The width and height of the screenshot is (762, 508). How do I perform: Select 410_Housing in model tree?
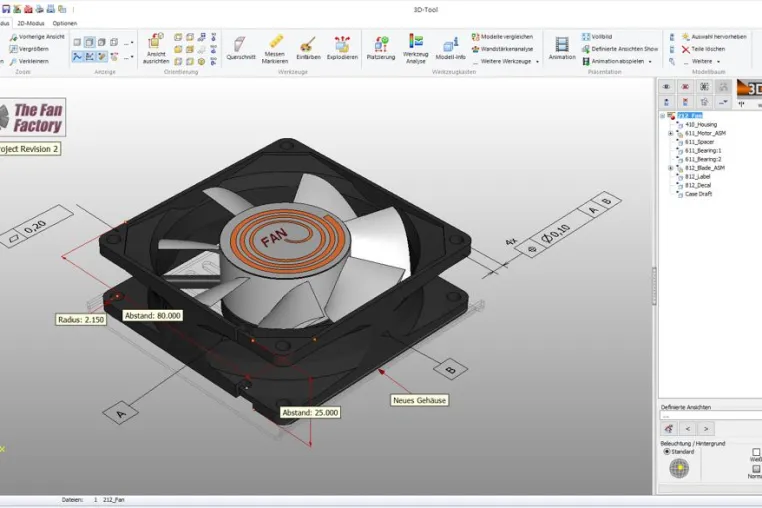click(701, 124)
